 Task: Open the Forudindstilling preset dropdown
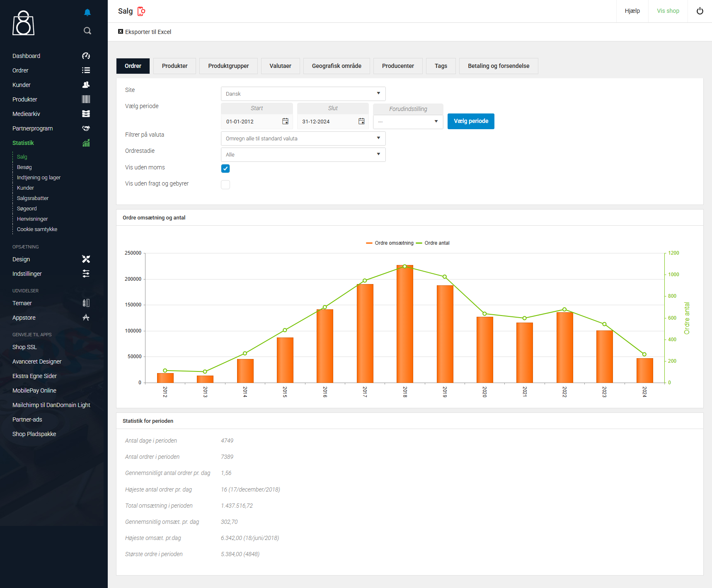(x=408, y=121)
